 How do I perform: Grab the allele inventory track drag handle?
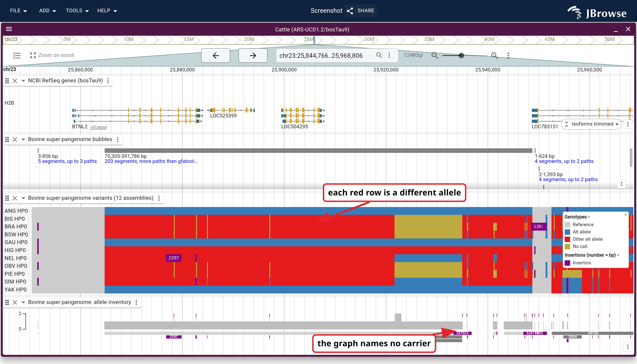7,303
